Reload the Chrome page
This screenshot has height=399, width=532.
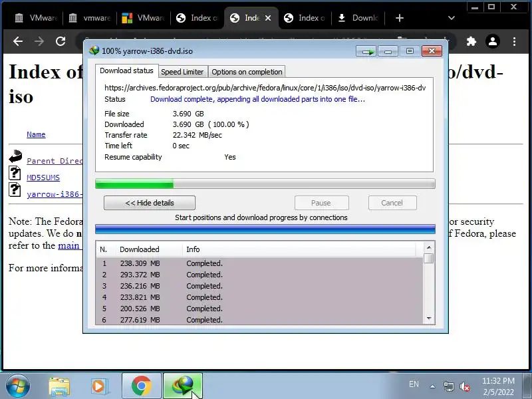coord(61,41)
